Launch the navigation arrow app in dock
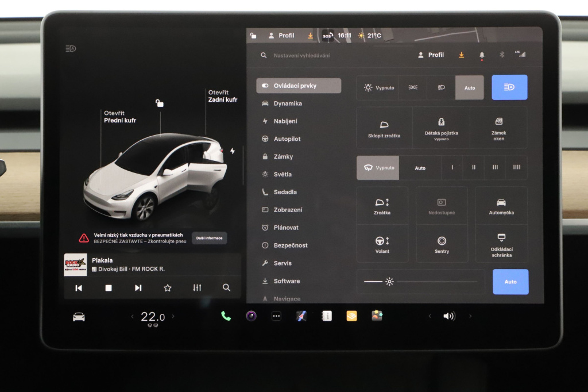Screen dimensions: 588x392 pyautogui.click(x=301, y=316)
